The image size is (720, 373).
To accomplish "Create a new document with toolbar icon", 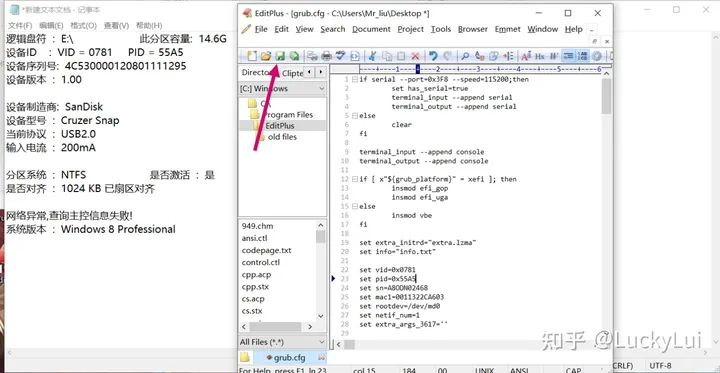I will 252,56.
